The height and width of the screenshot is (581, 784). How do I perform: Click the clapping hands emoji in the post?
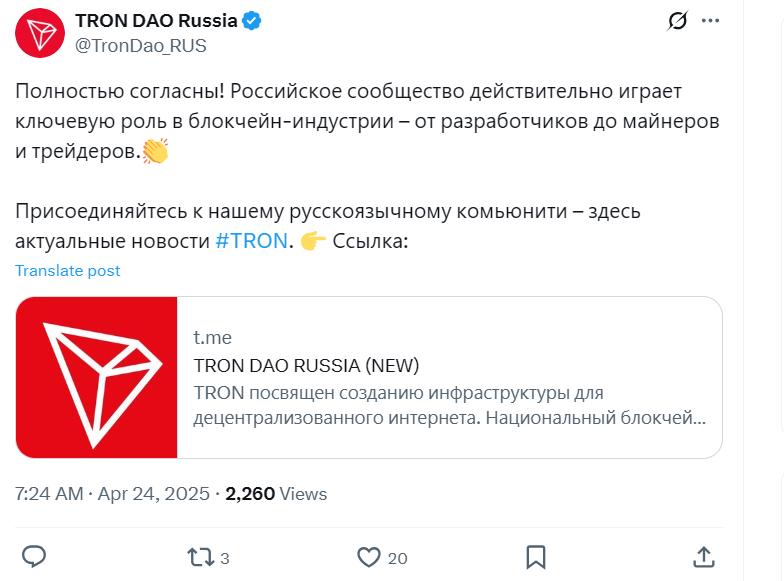155,152
